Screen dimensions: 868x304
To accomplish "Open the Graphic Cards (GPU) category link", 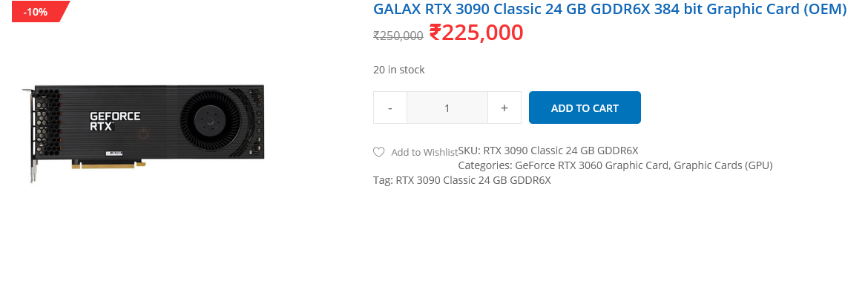I will coord(723,165).
